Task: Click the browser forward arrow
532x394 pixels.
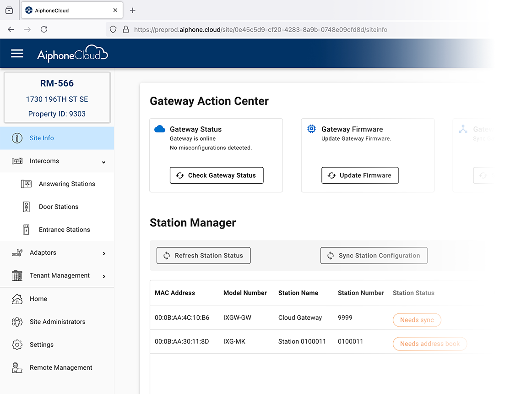Action: tap(27, 29)
